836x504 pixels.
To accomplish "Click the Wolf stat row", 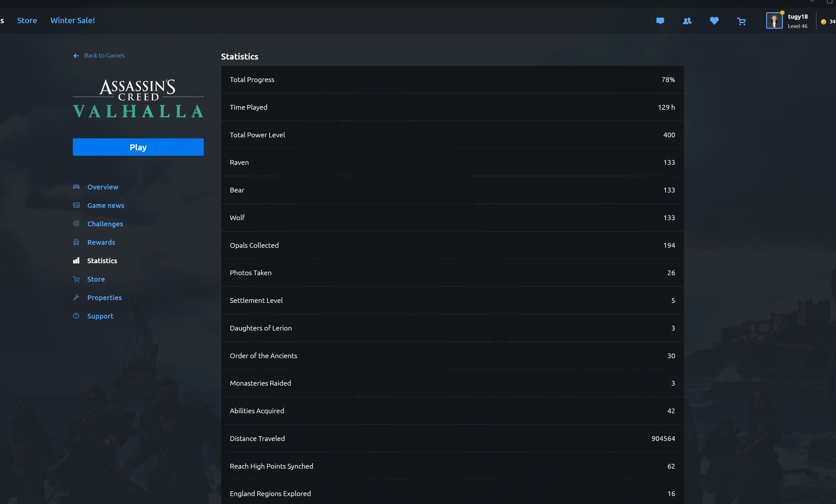I will point(452,218).
